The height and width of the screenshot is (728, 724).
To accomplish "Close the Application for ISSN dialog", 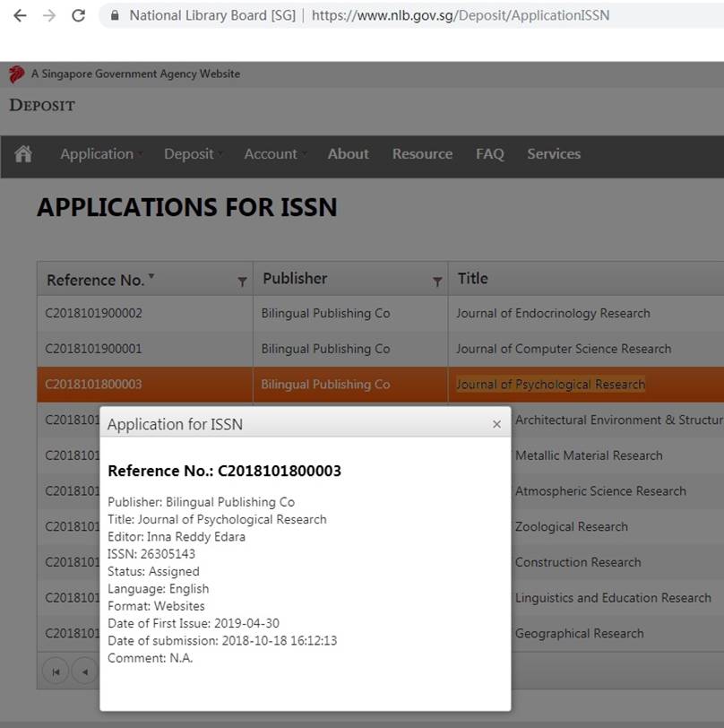I will click(x=496, y=424).
